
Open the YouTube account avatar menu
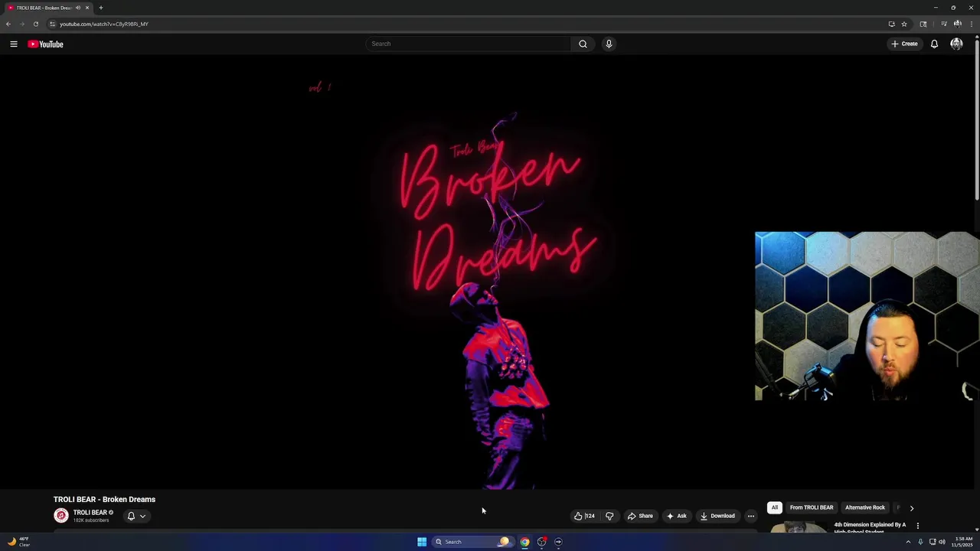[x=956, y=44]
